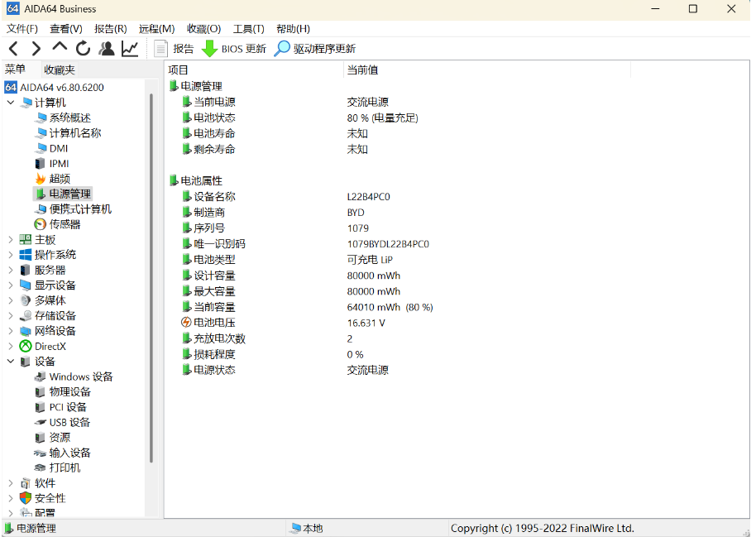The height and width of the screenshot is (537, 756).
Task: Select PCI 设备 in the tree
Action: click(x=68, y=407)
